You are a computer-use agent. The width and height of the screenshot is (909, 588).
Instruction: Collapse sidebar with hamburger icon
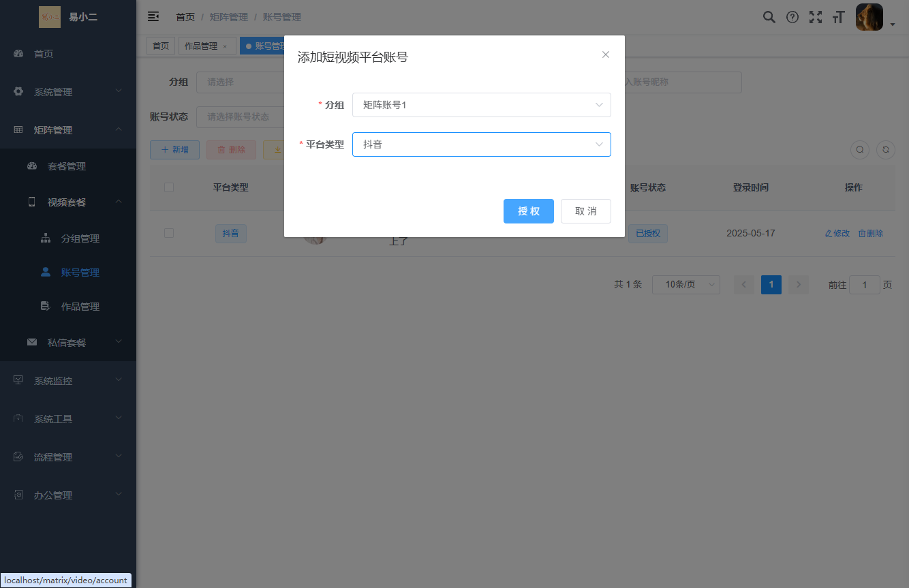coord(153,16)
